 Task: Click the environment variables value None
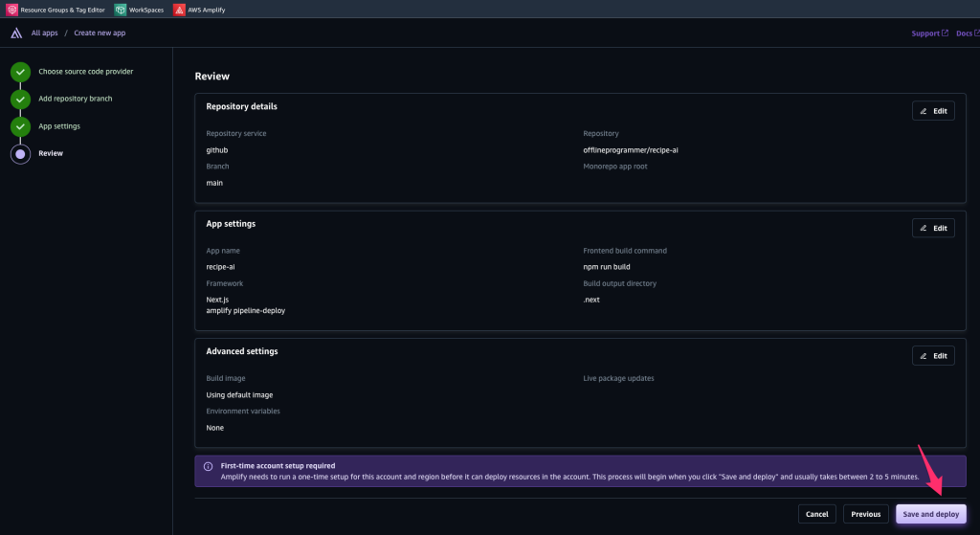point(215,428)
